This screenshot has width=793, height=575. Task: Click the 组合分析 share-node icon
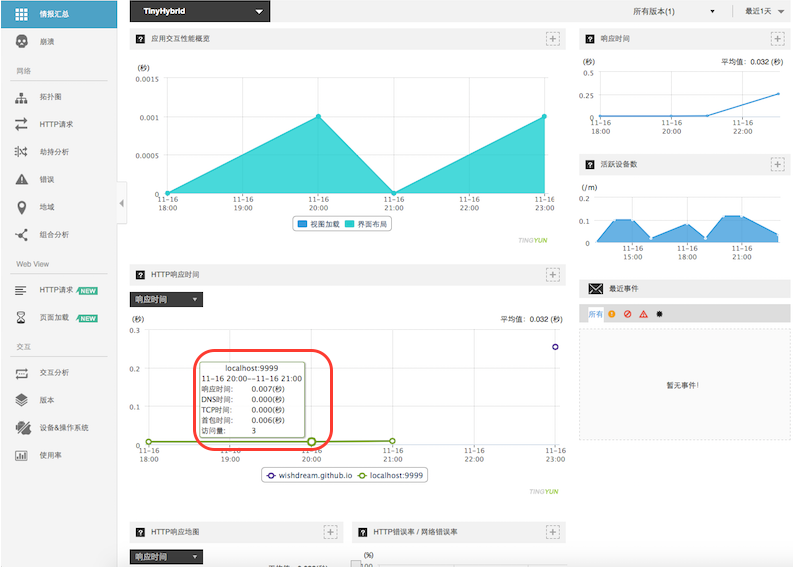click(x=21, y=235)
